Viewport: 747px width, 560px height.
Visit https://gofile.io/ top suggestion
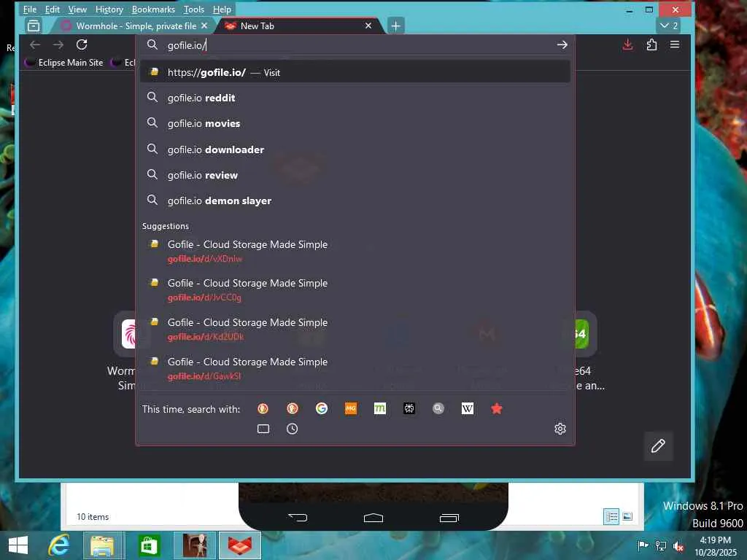click(x=355, y=72)
